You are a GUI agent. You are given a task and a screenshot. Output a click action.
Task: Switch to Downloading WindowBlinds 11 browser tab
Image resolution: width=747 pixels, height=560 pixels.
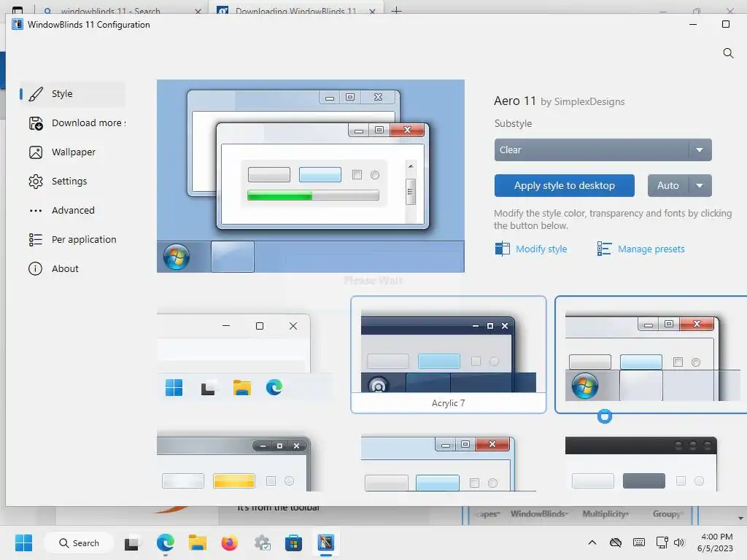point(295,10)
